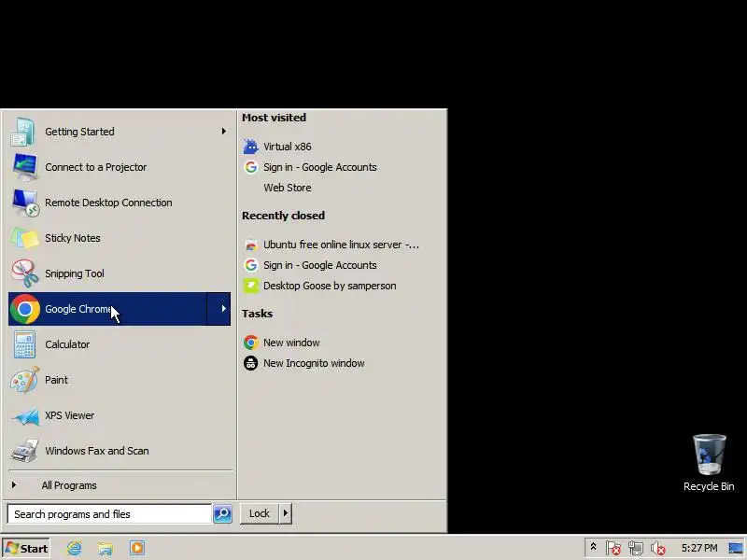Click the Google Chrome logo icon

25,309
